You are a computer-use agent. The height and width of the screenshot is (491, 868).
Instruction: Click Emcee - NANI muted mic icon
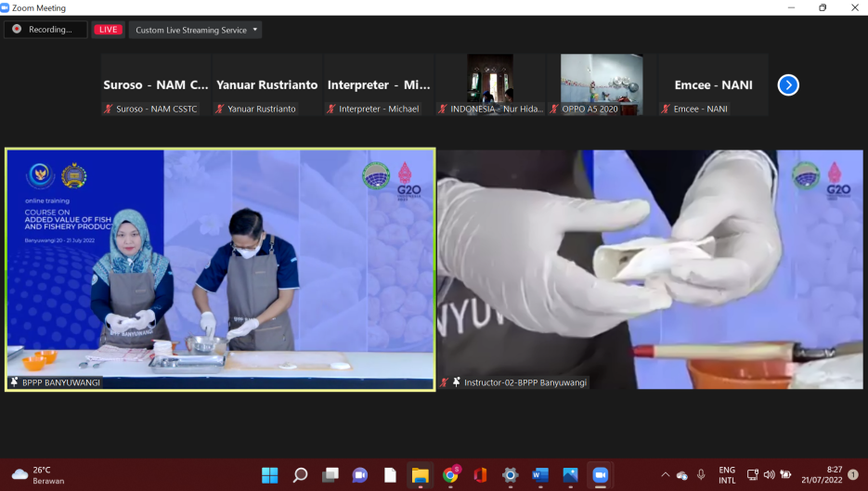[666, 109]
